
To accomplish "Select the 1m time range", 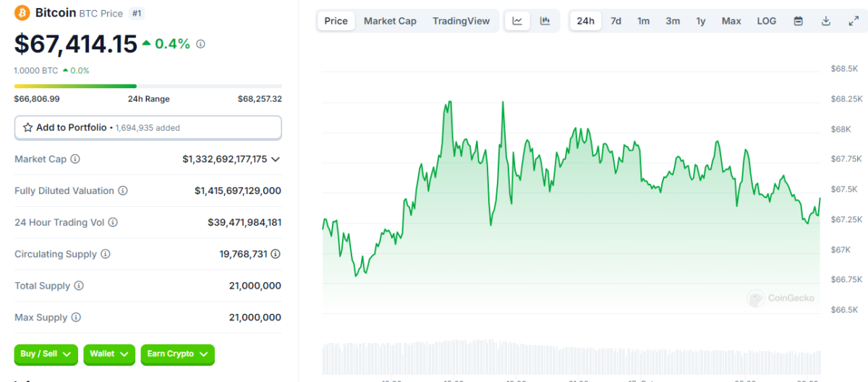I will [x=643, y=21].
